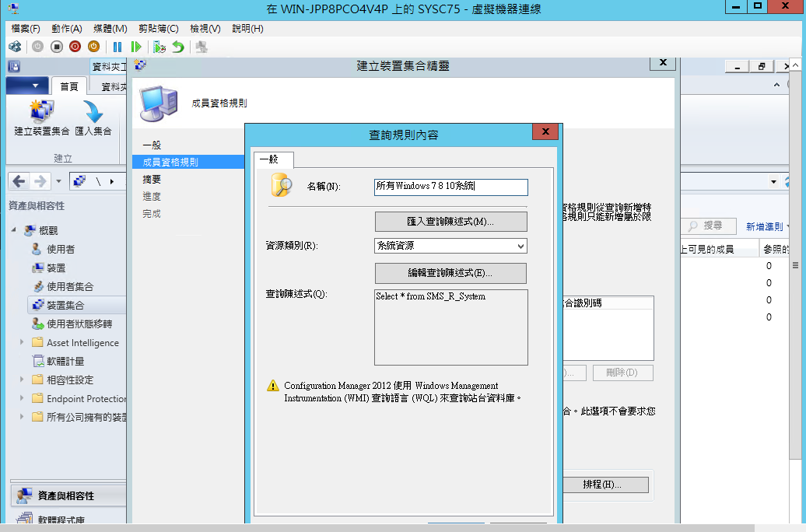Expand the 相容性設定 folder
Viewport: 806px width, 532px height.
coord(22,380)
